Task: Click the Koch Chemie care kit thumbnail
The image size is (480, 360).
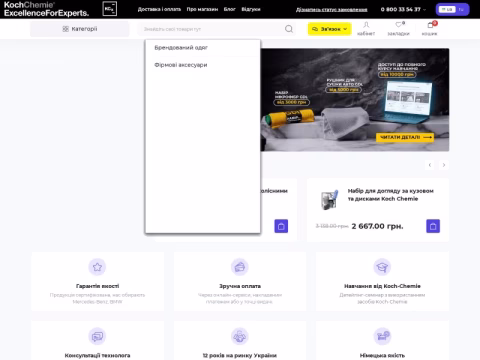Action: pyautogui.click(x=329, y=199)
